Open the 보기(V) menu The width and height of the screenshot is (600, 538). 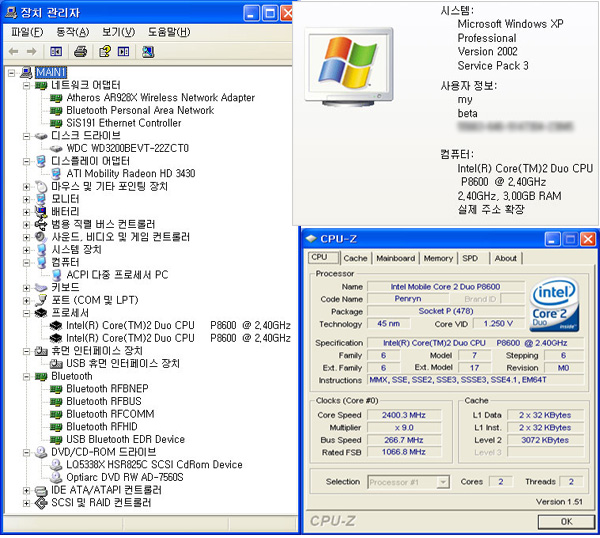118,32
